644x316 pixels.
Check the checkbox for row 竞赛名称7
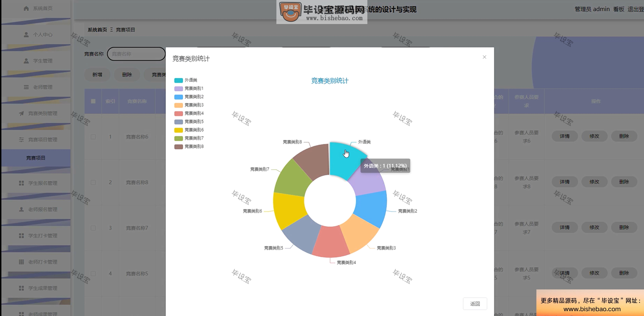coord(93,228)
